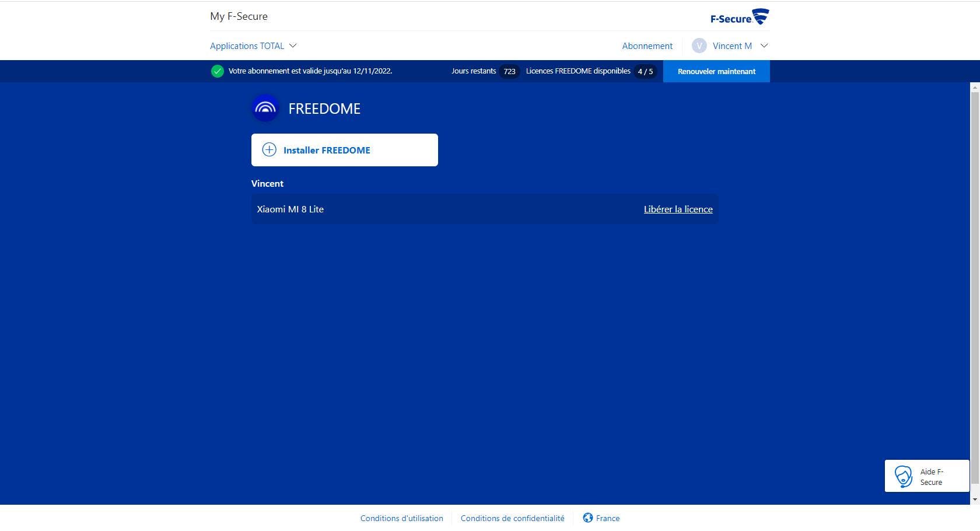Click the green subscription valid checkmark
The height and width of the screenshot is (531, 980).
pos(217,71)
